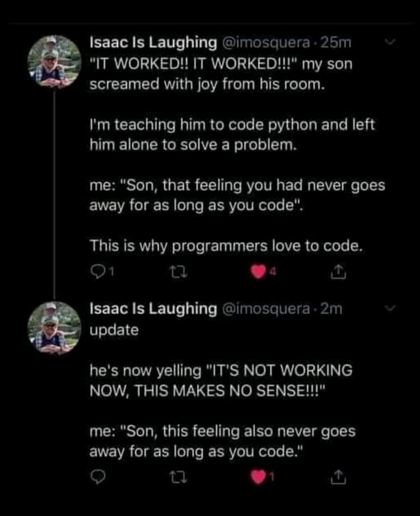Retweet the "update" tweet
Viewport: 420px width, 516px height.
tap(175, 477)
